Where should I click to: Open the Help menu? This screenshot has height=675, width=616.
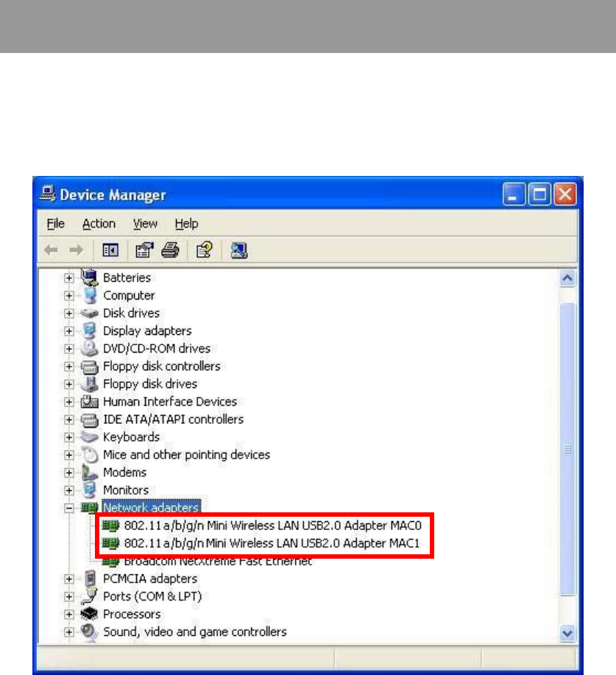click(x=186, y=224)
